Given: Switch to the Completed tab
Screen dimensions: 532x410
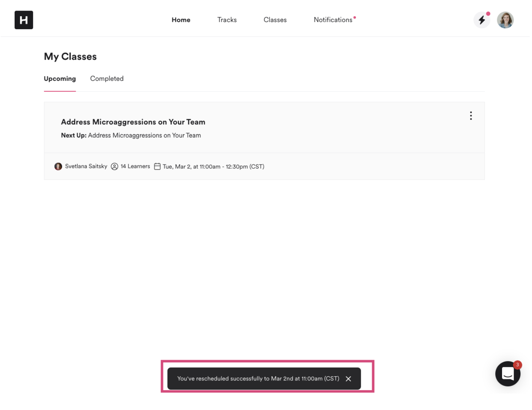Looking at the screenshot, I should tap(107, 79).
